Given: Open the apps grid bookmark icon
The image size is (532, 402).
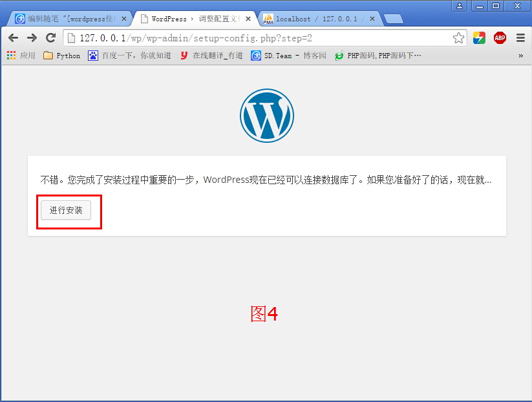Looking at the screenshot, I should coord(11,56).
